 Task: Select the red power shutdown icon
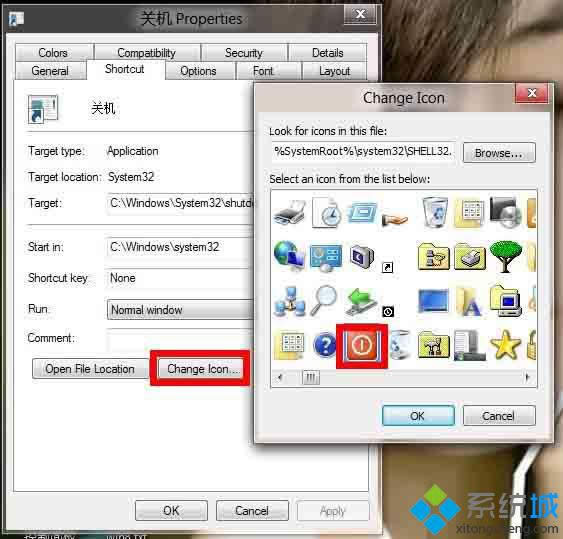click(x=362, y=346)
